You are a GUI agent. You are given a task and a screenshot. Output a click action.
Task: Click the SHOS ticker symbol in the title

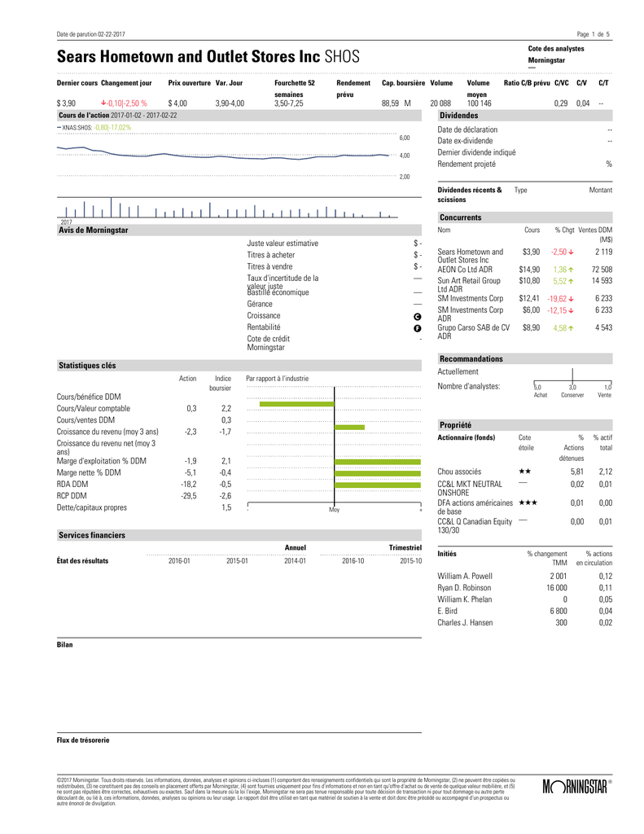point(342,56)
